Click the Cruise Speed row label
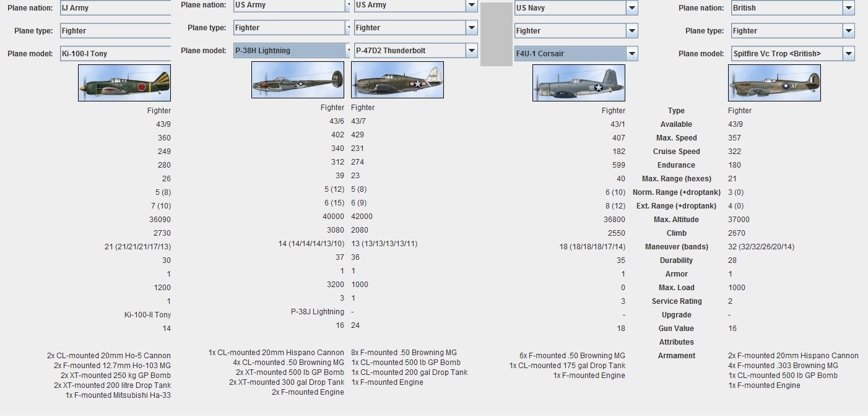Image resolution: width=868 pixels, height=417 pixels. [x=676, y=152]
